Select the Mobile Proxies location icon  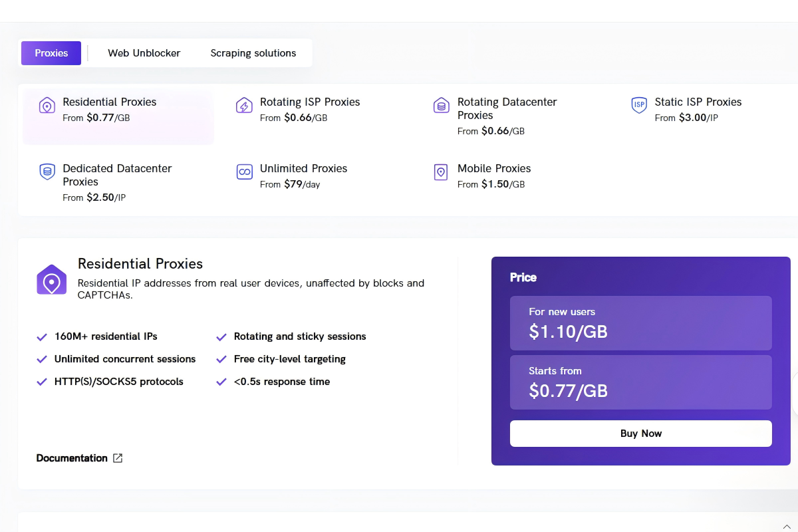[440, 172]
